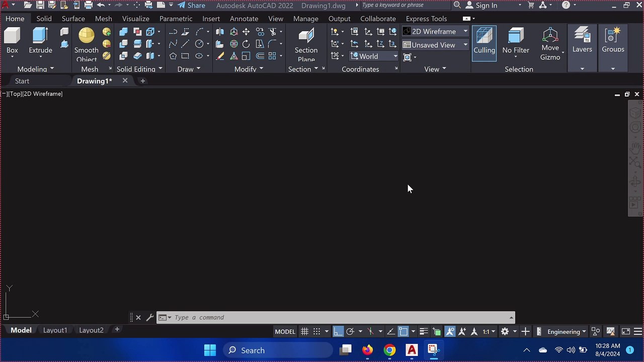This screenshot has height=362, width=644.
Task: Click the Undo arrow icon
Action: (x=101, y=5)
